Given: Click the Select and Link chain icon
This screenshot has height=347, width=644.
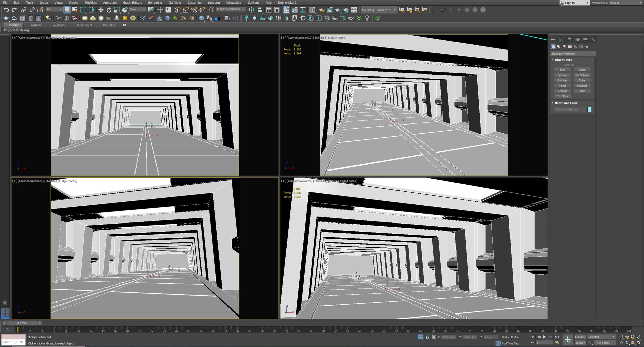Looking at the screenshot, I should [x=24, y=10].
